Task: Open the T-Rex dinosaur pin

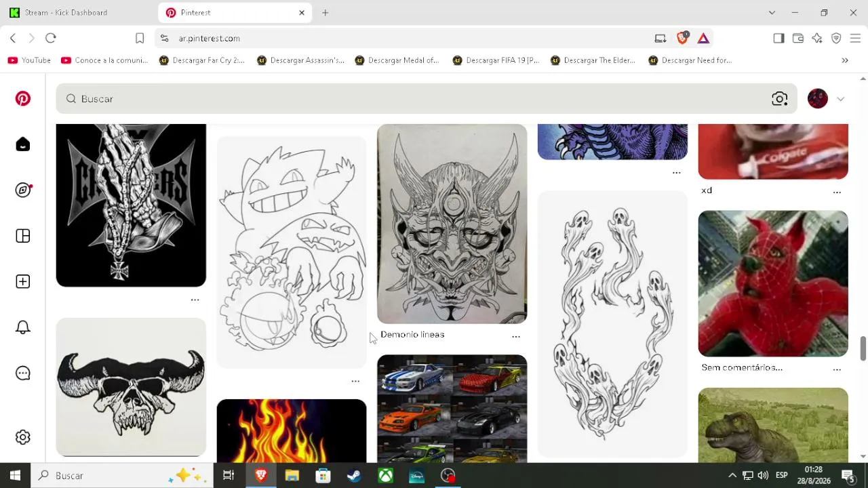Action: (773, 425)
